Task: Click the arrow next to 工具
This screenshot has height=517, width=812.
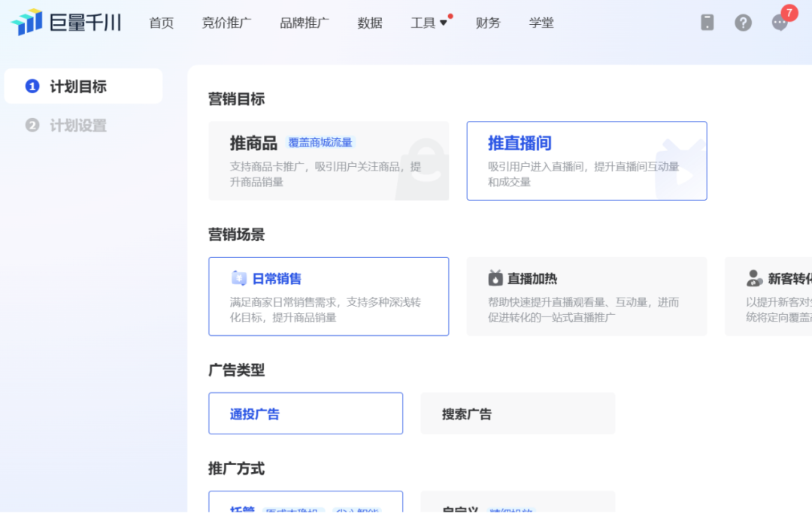Action: [x=444, y=23]
